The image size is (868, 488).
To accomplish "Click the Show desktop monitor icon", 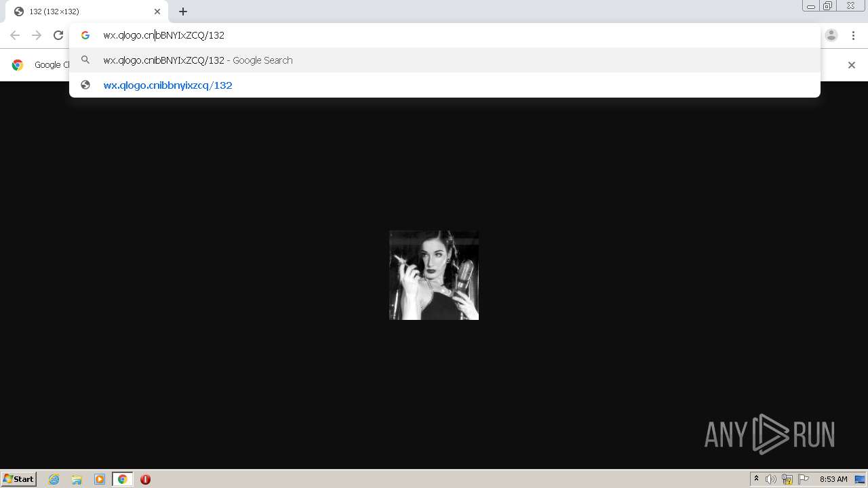I will [861, 479].
